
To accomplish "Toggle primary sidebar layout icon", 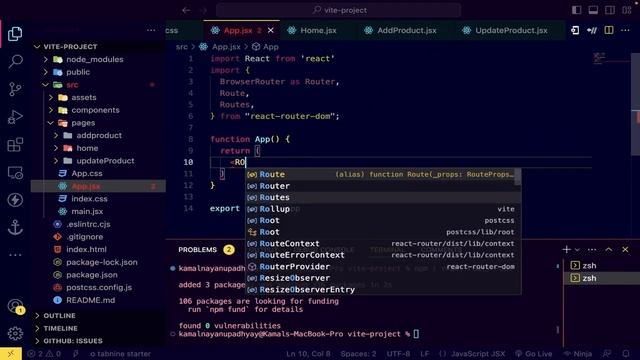I will [x=576, y=10].
